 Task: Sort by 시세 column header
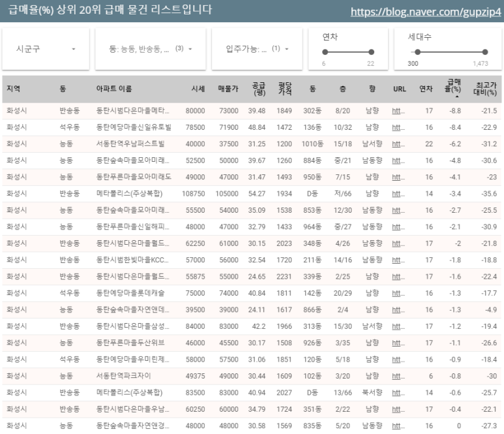pos(198,89)
